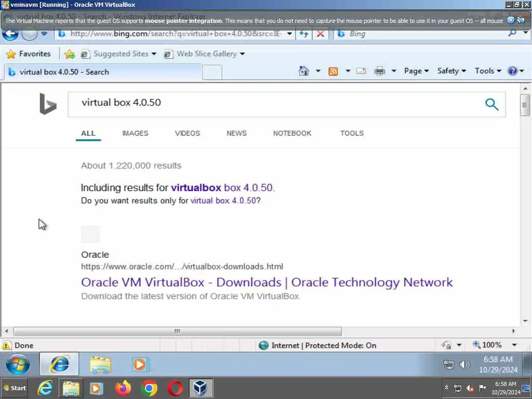Click the vertical scrollbar thumb
532x399 pixels.
click(x=525, y=105)
